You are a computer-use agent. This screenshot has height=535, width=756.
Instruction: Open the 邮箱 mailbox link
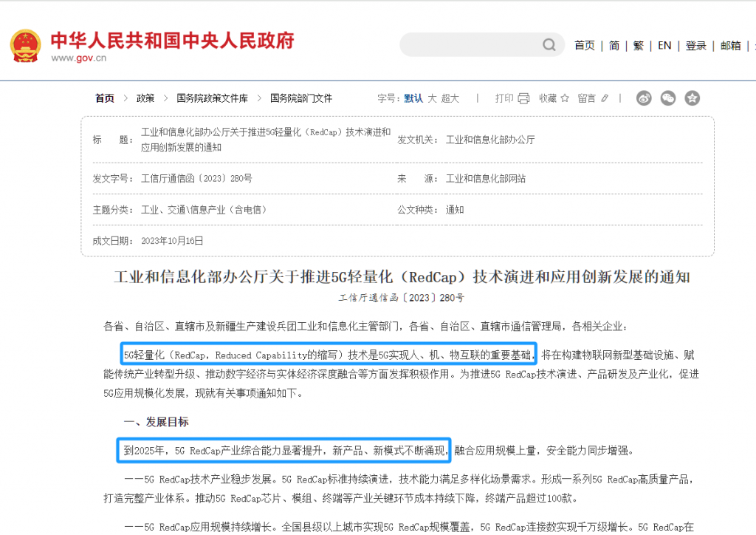(x=730, y=45)
